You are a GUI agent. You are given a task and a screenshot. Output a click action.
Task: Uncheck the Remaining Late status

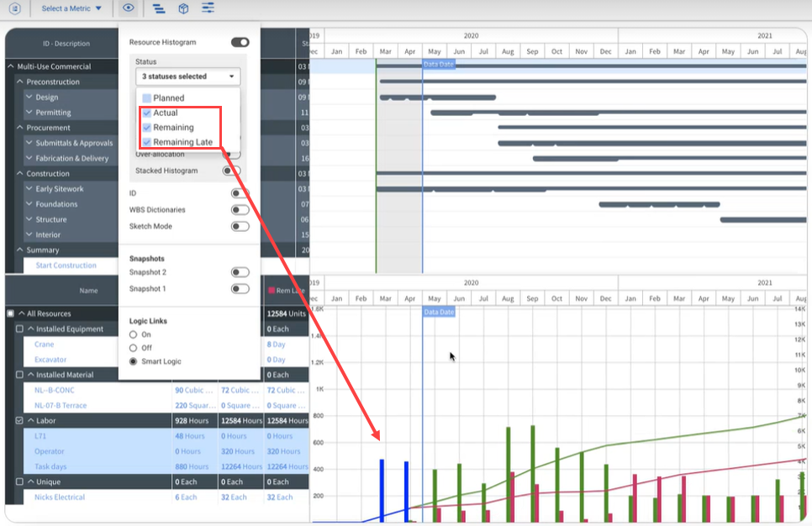click(147, 142)
